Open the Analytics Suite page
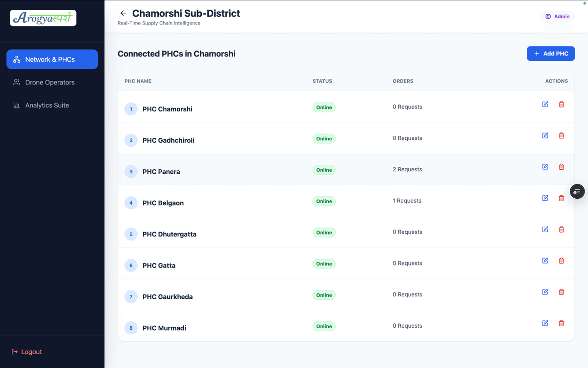 pos(47,105)
